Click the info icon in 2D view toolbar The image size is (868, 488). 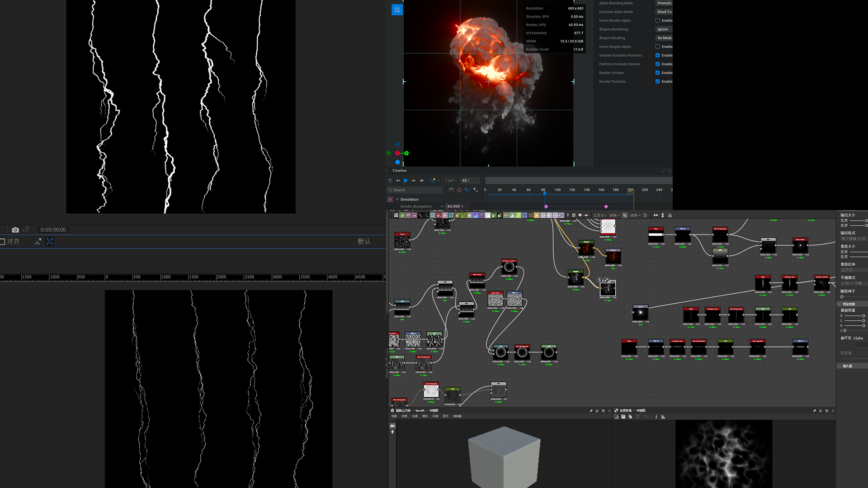tap(656, 417)
